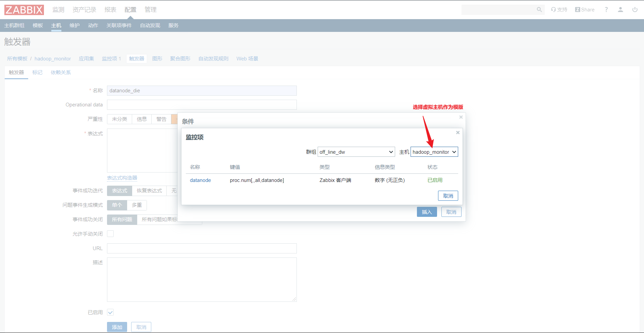This screenshot has width=644, height=333.
Task: Open the 支持 support link
Action: click(x=559, y=10)
